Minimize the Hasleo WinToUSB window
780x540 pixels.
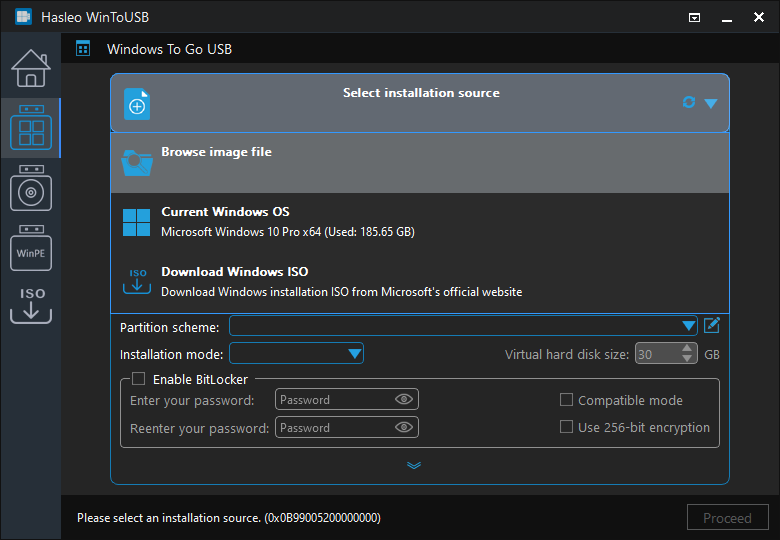[727, 19]
